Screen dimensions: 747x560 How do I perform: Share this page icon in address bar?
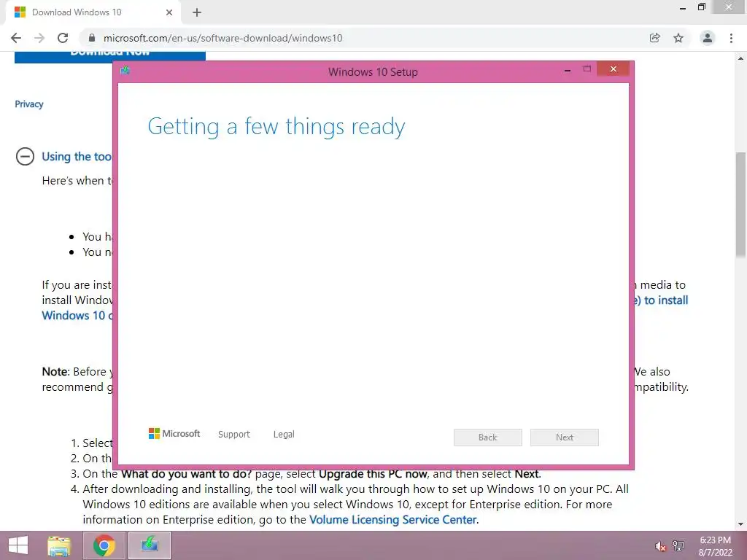655,38
